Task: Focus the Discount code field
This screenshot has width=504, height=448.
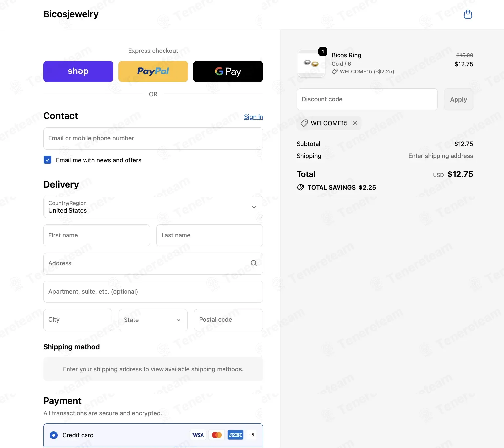Action: point(367,99)
